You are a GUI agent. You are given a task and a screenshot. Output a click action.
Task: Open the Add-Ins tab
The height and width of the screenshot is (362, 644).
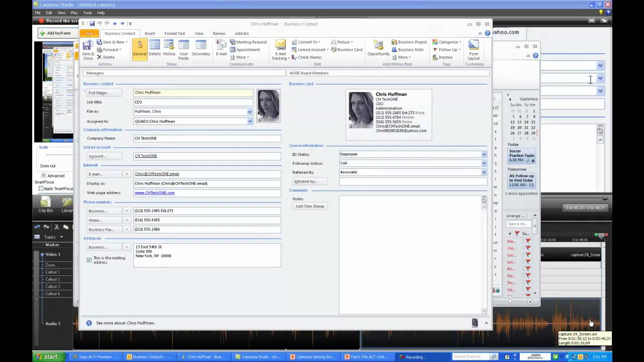242,33
